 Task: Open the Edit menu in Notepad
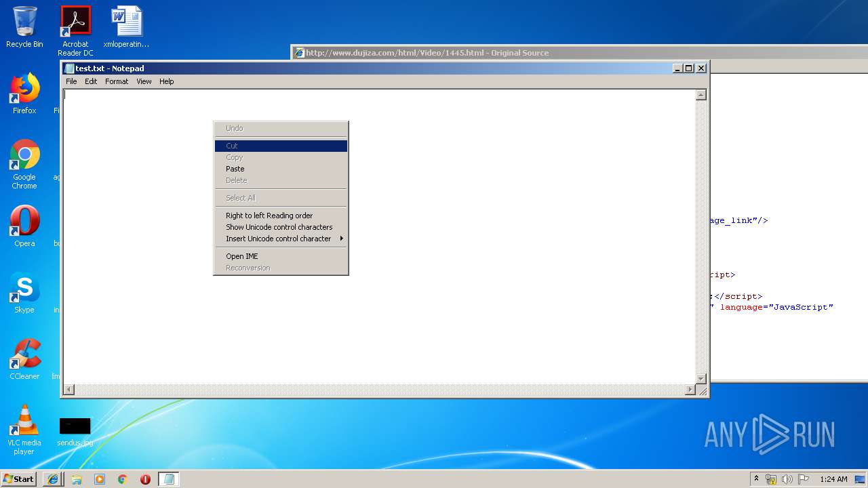91,81
